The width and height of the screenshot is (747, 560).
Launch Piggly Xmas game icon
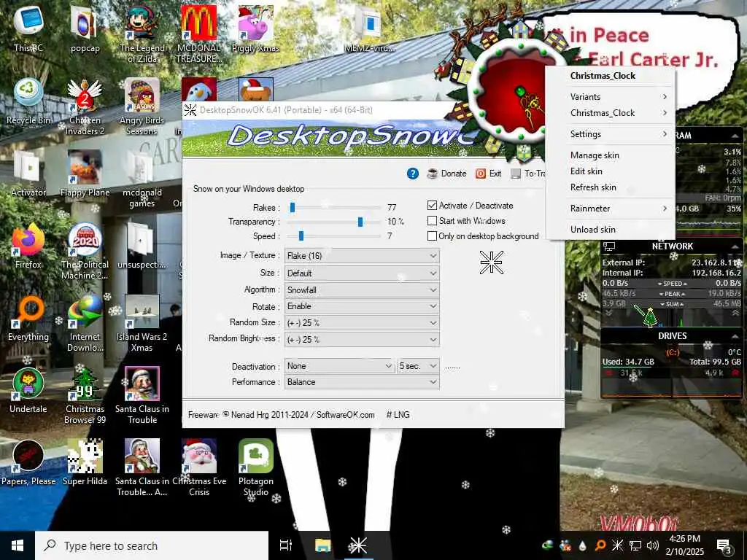click(x=256, y=28)
